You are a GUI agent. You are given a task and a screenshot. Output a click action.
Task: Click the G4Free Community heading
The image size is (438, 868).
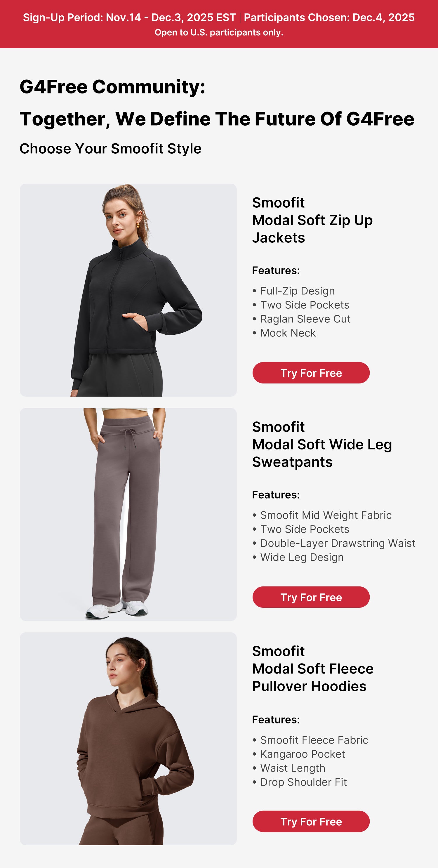pyautogui.click(x=112, y=87)
